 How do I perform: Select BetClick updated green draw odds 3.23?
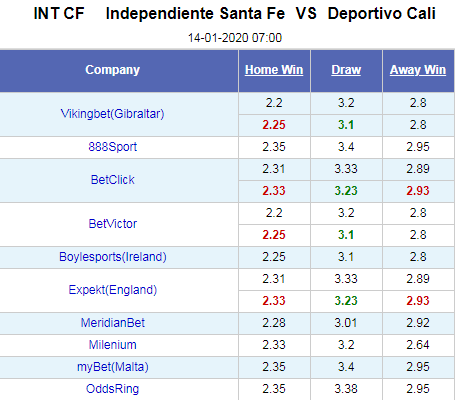(346, 191)
